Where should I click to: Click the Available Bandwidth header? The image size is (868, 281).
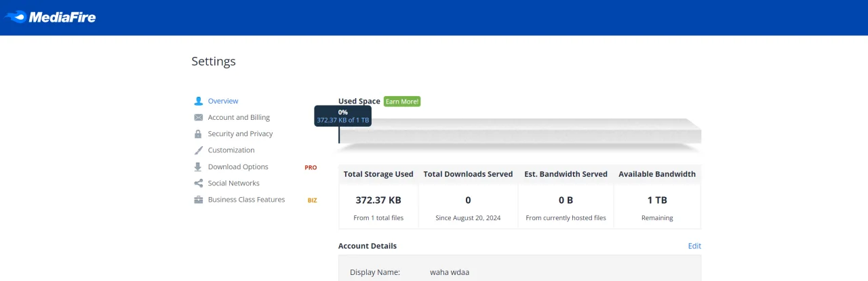657,174
